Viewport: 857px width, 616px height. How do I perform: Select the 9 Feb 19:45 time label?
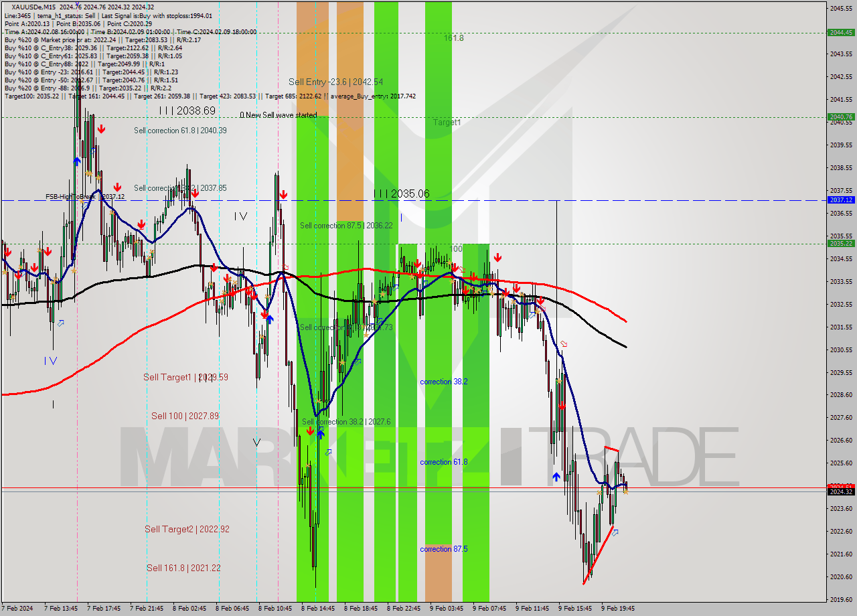coord(618,609)
